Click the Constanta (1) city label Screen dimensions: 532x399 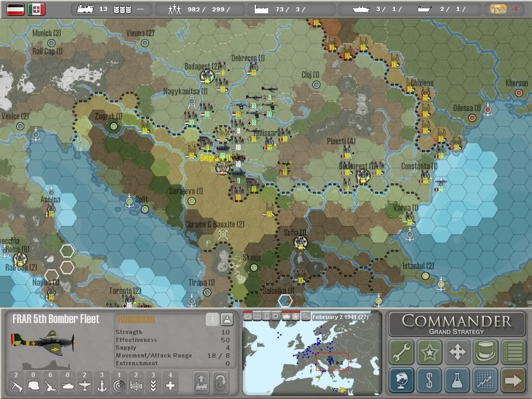click(419, 166)
